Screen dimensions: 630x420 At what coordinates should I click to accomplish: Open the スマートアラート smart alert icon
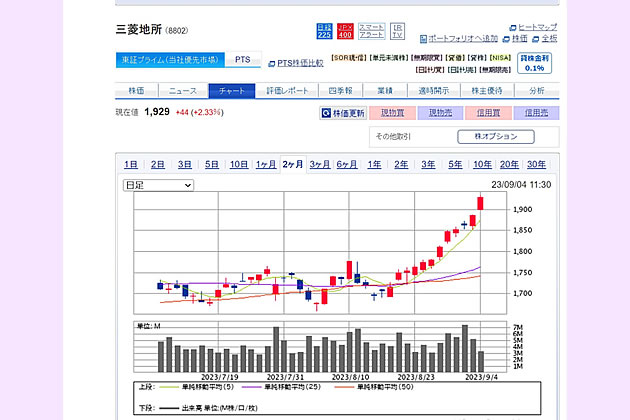(371, 32)
